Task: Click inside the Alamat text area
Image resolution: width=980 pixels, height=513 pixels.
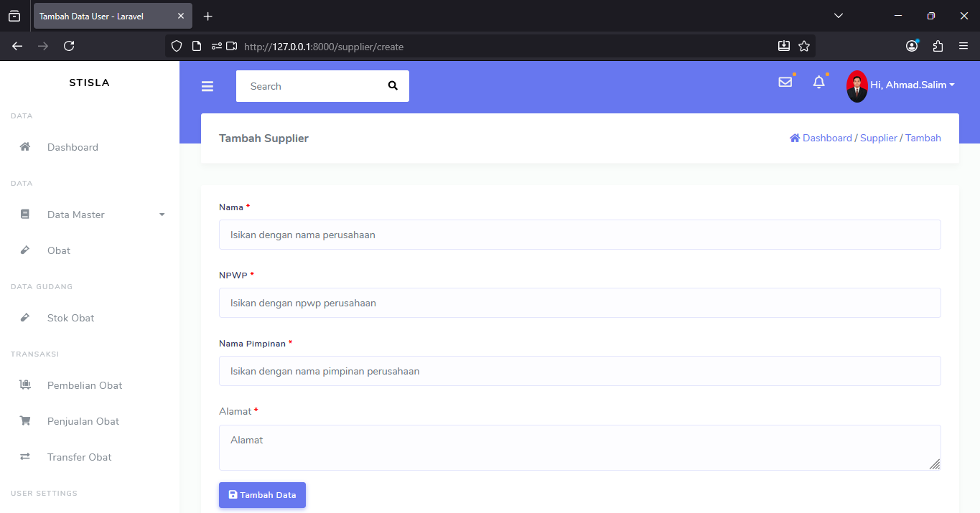Action: [x=579, y=447]
